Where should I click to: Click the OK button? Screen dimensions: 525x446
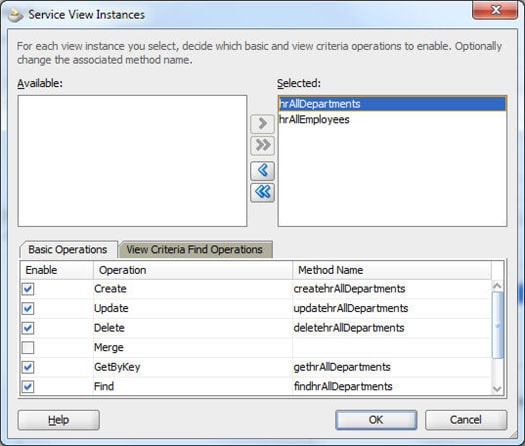click(x=376, y=420)
